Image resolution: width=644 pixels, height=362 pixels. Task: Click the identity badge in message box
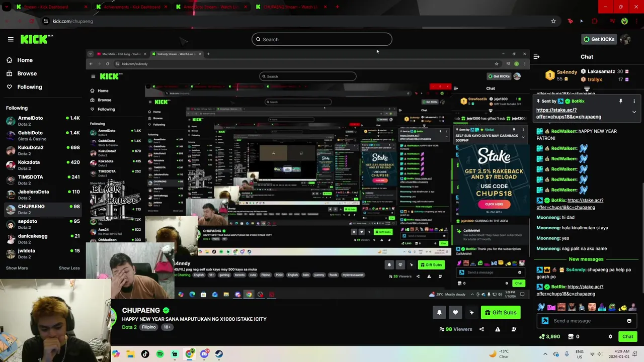click(x=545, y=321)
